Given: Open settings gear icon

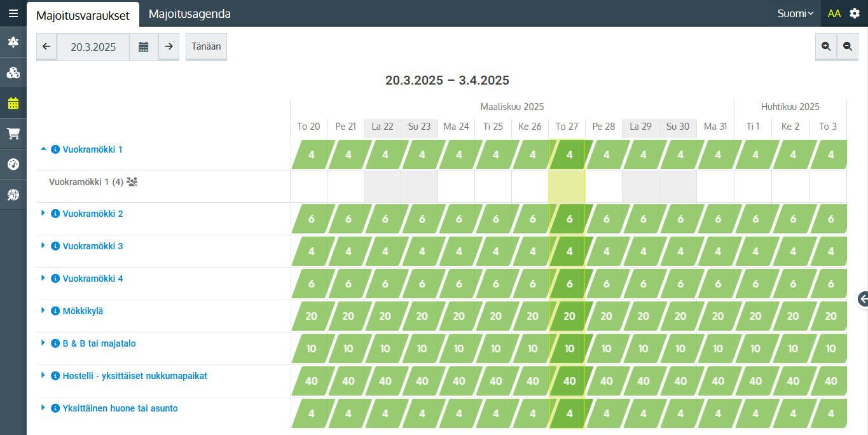Looking at the screenshot, I should coord(855,13).
